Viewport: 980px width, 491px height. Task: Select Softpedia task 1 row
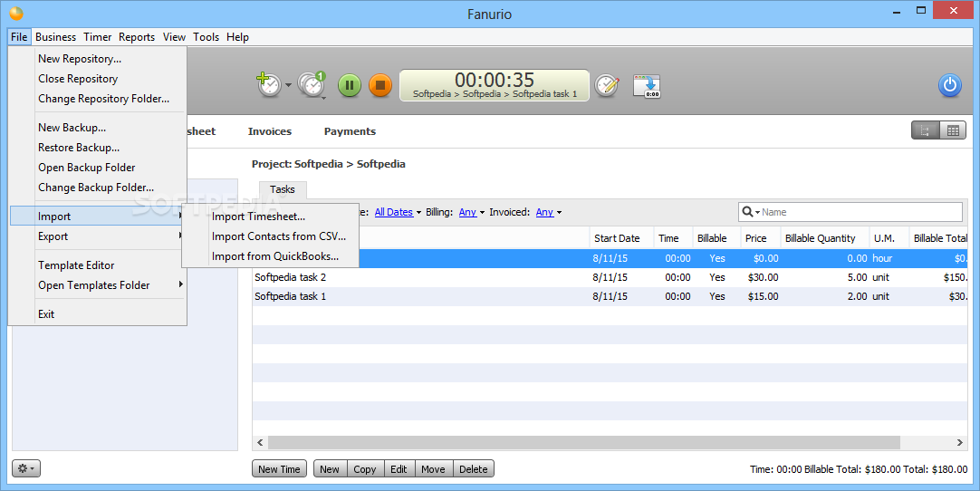tap(610, 296)
